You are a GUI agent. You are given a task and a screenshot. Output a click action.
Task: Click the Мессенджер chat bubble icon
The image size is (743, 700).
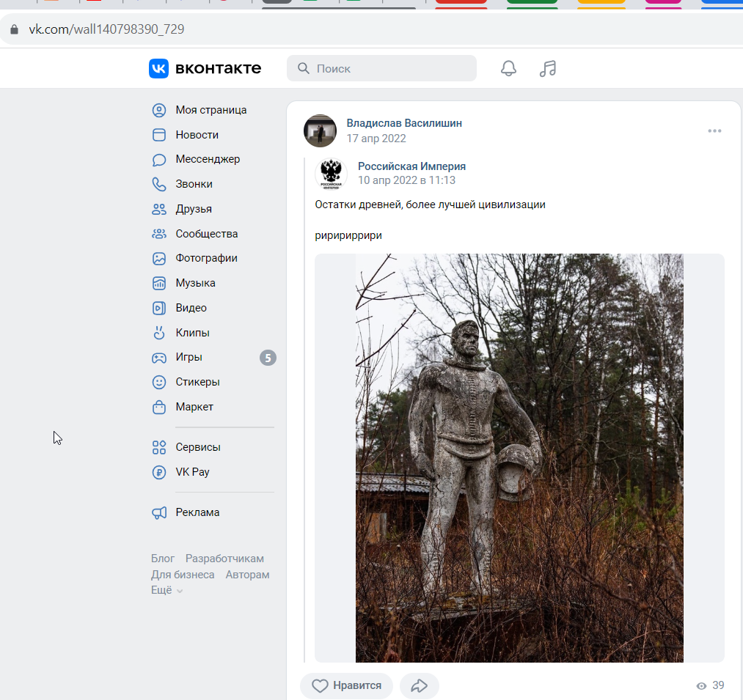tap(159, 160)
